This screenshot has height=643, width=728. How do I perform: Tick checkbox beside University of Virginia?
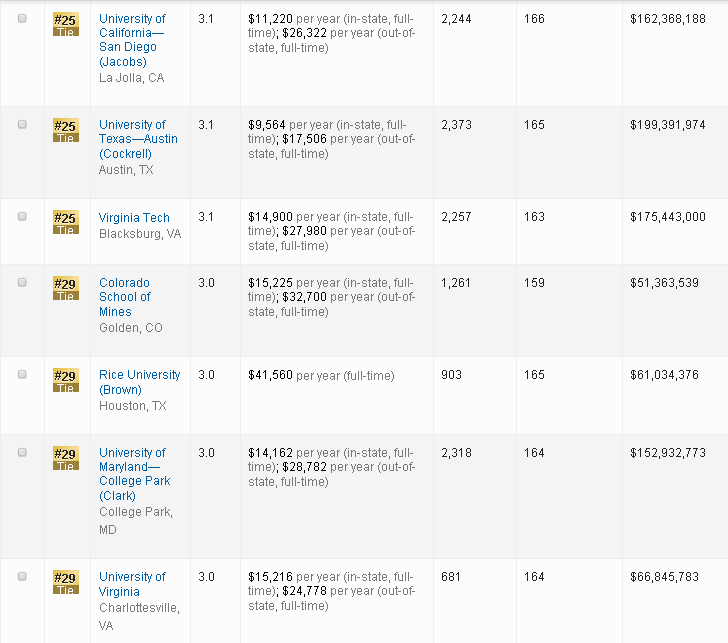[x=22, y=576]
